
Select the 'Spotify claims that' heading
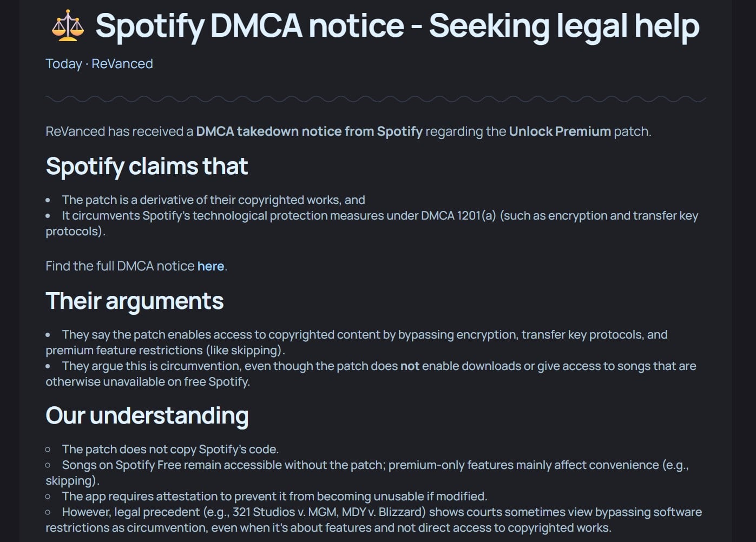click(x=147, y=166)
